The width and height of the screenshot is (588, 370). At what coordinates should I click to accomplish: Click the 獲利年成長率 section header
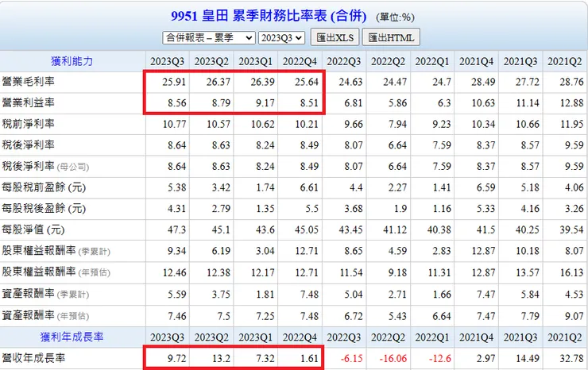[x=72, y=337]
